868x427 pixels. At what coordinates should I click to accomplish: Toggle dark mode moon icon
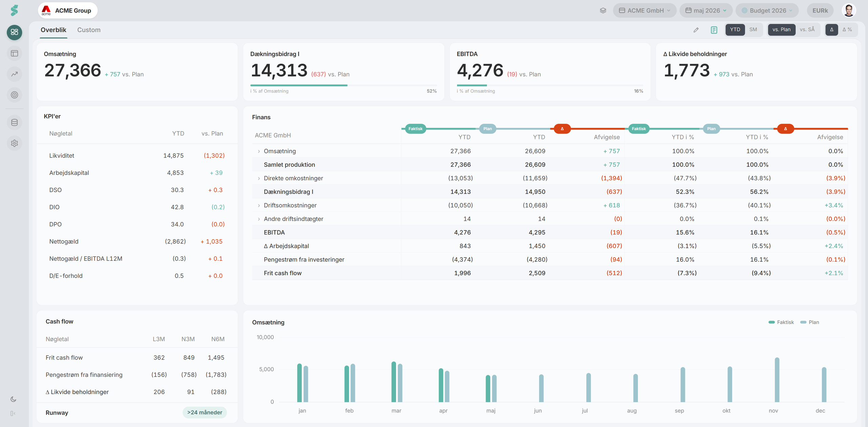point(13,399)
